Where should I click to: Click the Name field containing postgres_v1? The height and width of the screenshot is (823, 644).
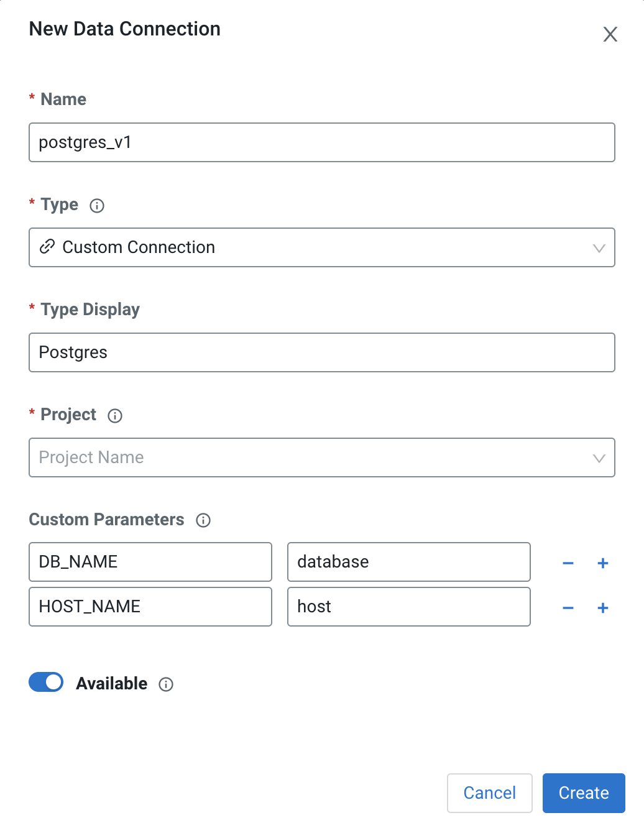321,142
